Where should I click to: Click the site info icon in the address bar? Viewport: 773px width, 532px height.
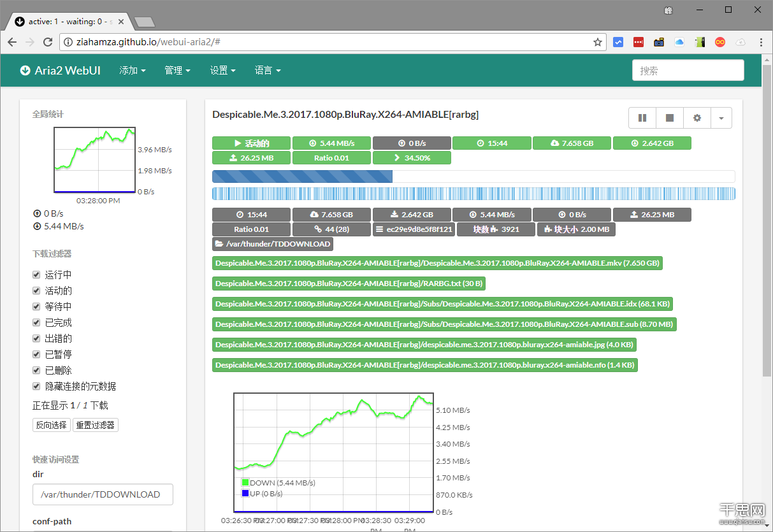pos(69,42)
